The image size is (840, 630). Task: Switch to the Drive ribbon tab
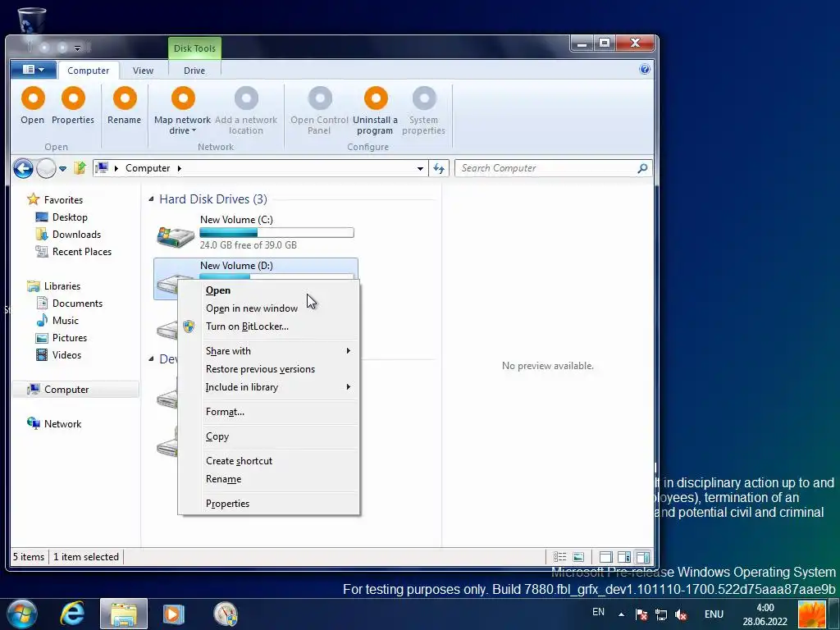tap(194, 71)
